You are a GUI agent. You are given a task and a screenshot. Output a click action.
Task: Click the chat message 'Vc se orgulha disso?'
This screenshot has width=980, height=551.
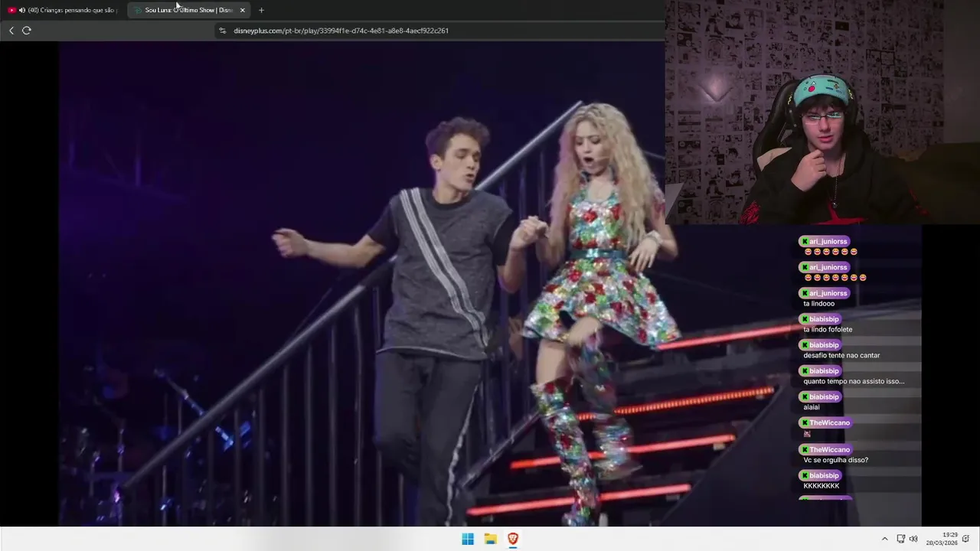(x=835, y=461)
